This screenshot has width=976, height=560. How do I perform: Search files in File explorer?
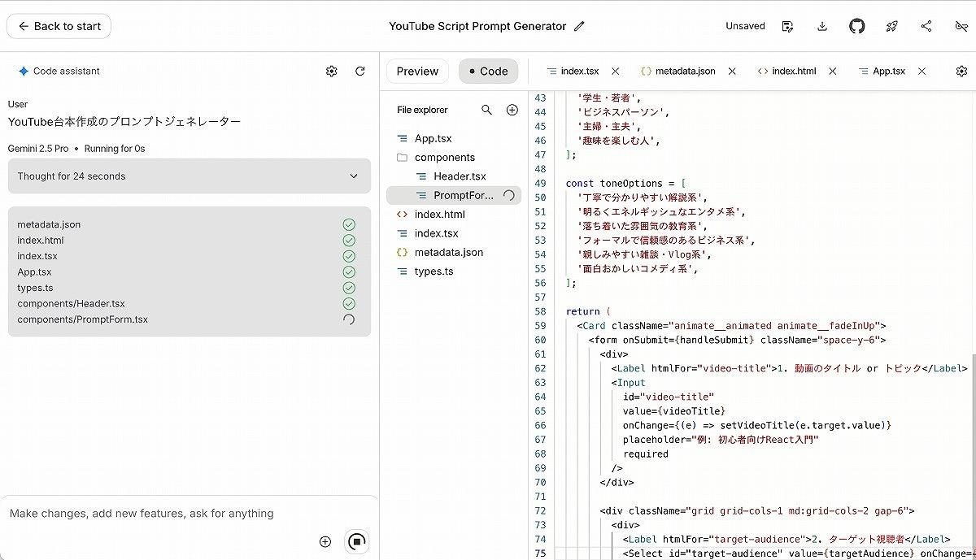[486, 110]
